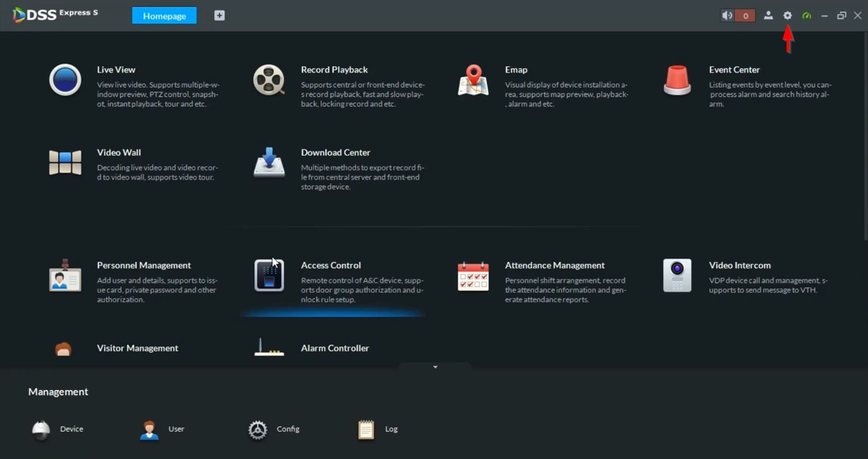The image size is (868, 459).
Task: Open the Video Intercom doorbell icon
Action: point(677,275)
